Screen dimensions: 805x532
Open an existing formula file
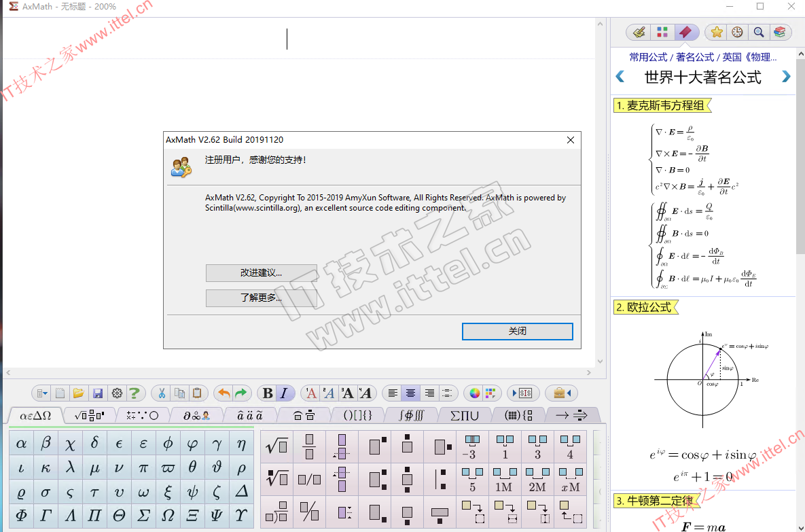point(79,393)
